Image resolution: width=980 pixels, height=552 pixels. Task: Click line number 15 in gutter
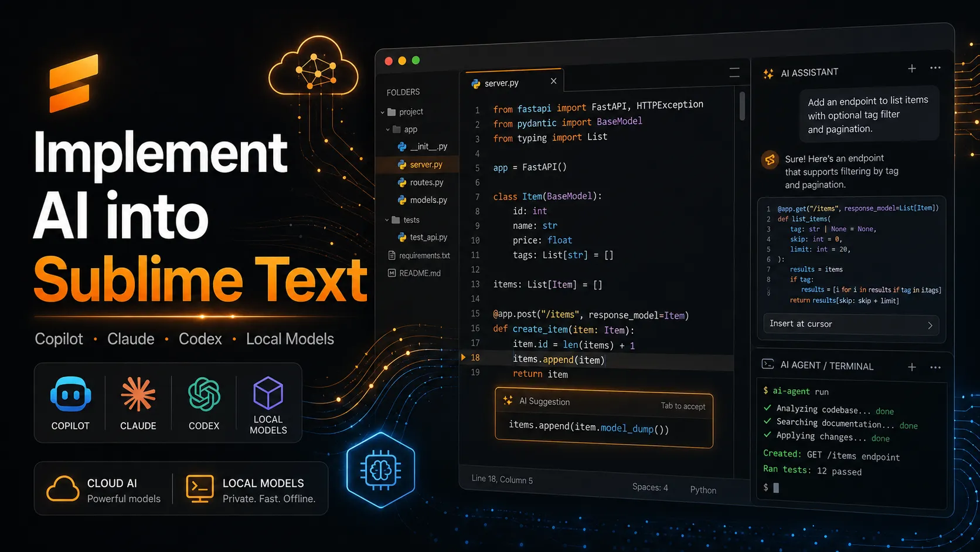[475, 314]
